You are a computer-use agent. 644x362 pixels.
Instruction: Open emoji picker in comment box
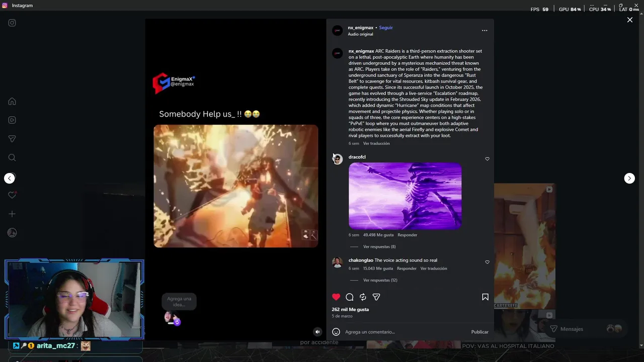[336, 332]
